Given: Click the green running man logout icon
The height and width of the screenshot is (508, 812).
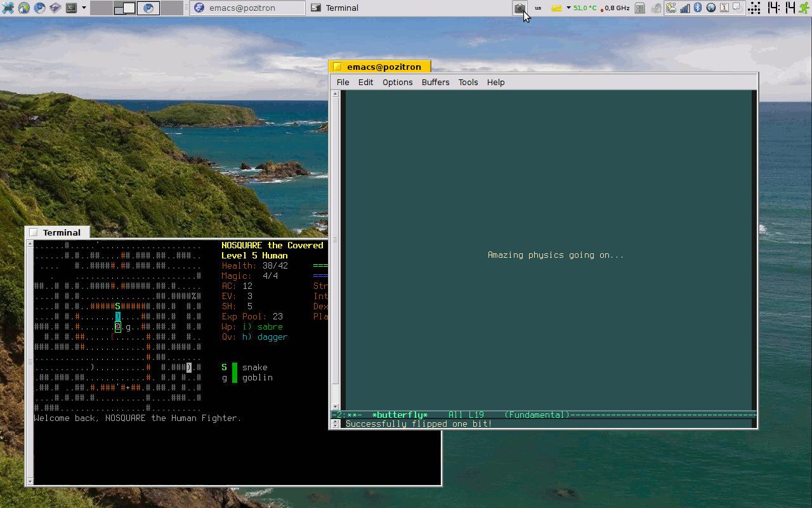Looking at the screenshot, I should pyautogui.click(x=804, y=8).
